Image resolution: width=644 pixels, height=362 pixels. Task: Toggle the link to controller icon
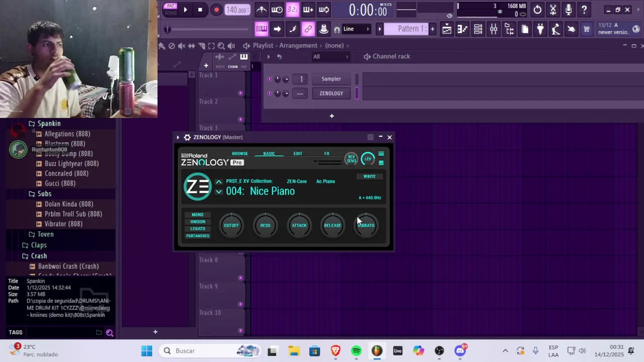pos(308,29)
